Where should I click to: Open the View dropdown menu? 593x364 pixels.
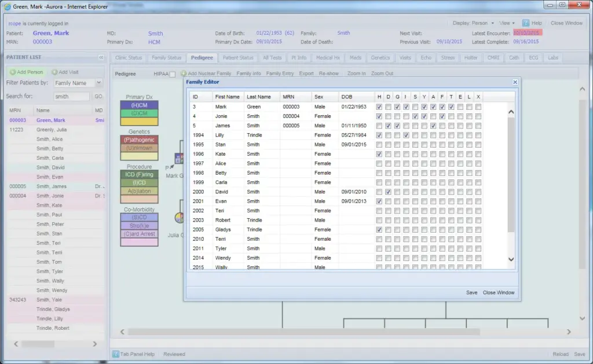507,23
